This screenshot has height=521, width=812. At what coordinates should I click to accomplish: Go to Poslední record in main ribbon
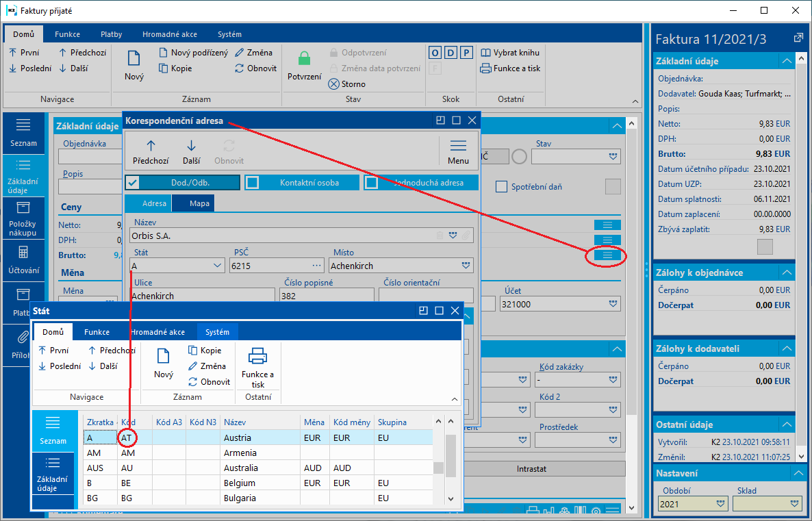pyautogui.click(x=31, y=68)
